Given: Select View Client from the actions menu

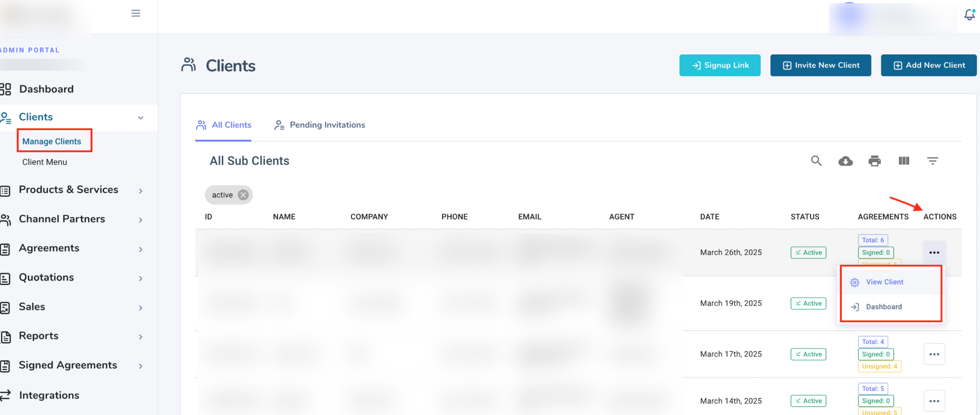Looking at the screenshot, I should click(884, 282).
